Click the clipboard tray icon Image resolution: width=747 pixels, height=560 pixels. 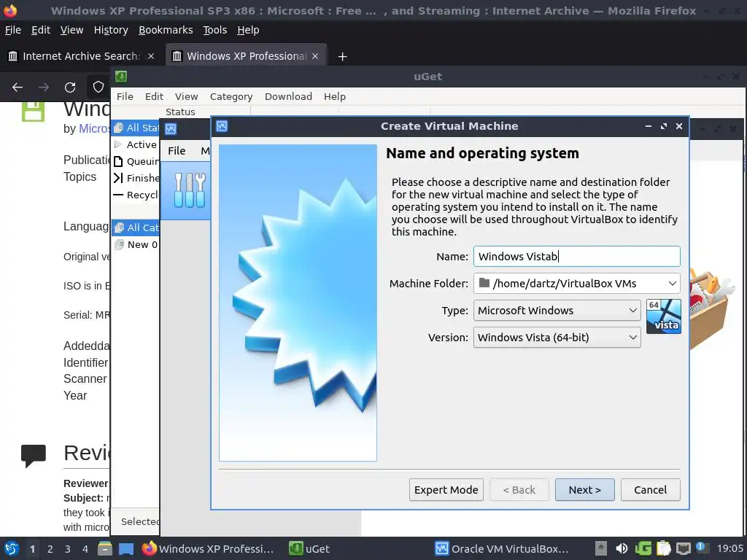pyautogui.click(x=663, y=548)
